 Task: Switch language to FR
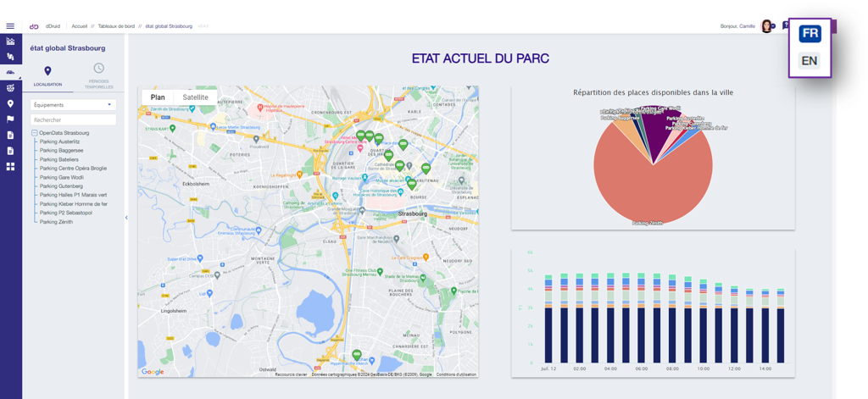810,33
